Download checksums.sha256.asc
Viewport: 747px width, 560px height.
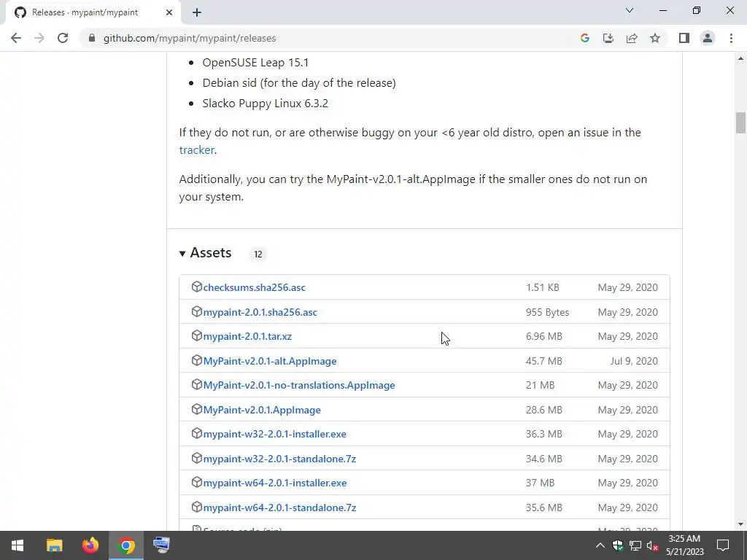click(x=254, y=287)
